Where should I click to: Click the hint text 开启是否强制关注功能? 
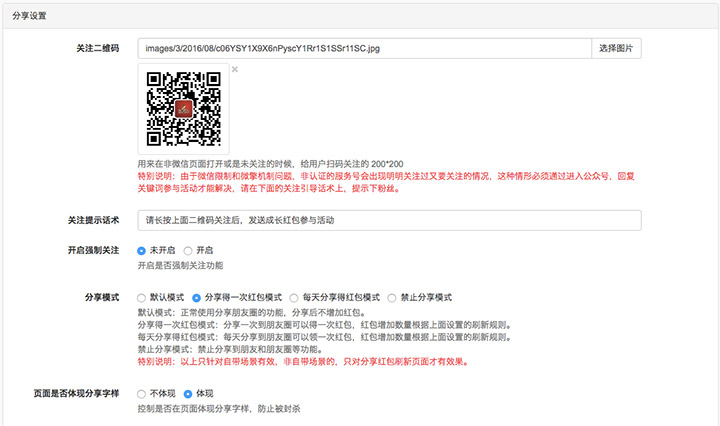180,265
